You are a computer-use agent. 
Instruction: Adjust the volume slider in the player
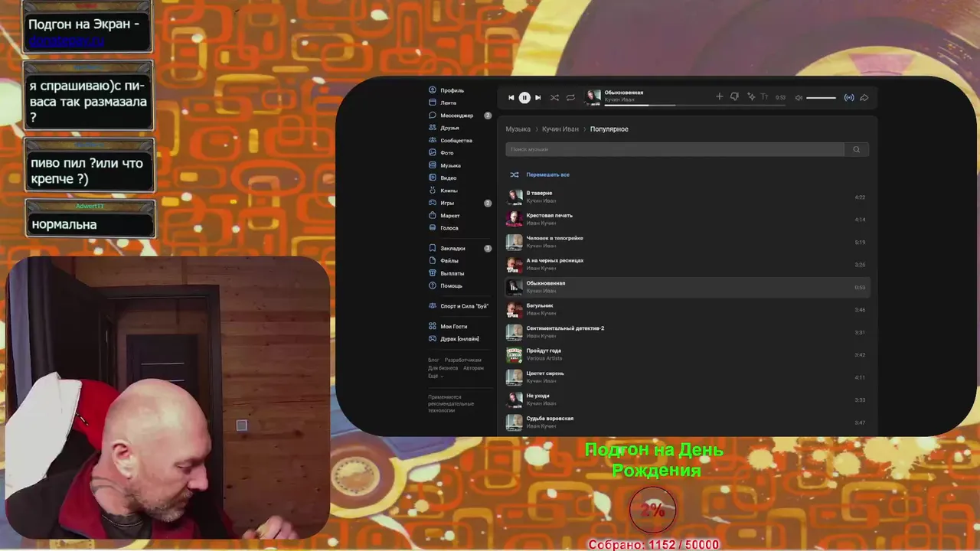(x=821, y=97)
